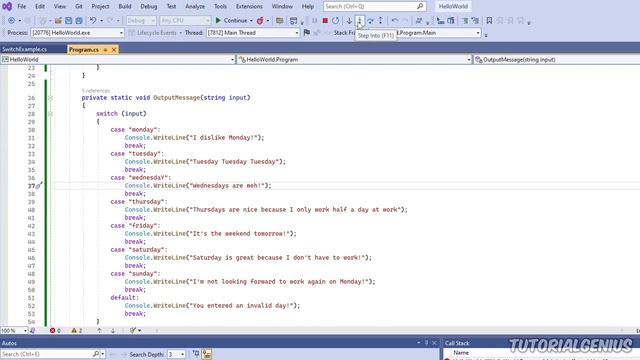
Task: Click the '5 references' CodeLens link
Action: click(x=96, y=91)
